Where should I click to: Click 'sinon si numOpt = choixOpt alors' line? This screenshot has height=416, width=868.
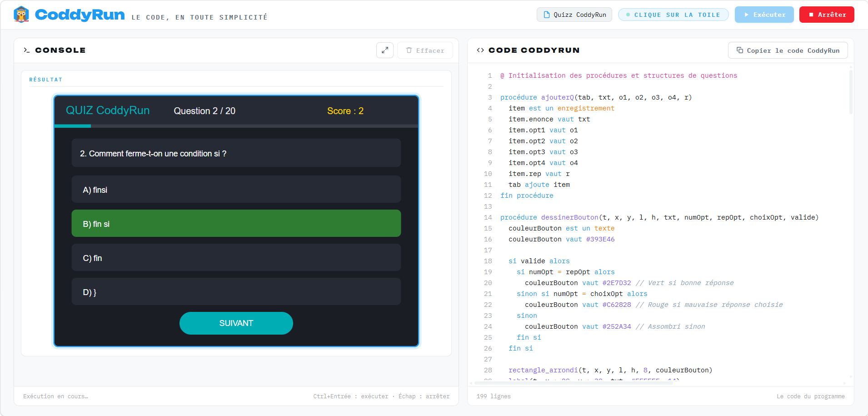[x=582, y=294]
